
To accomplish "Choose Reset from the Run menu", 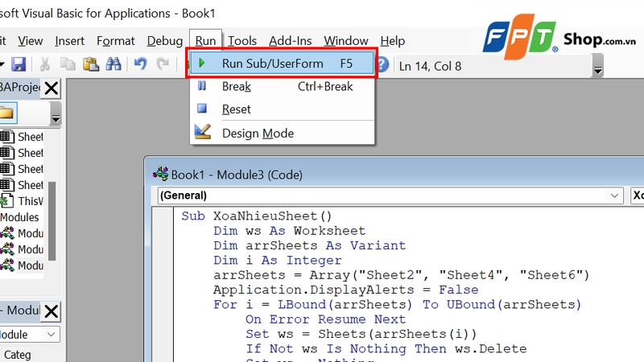I will tap(282, 109).
